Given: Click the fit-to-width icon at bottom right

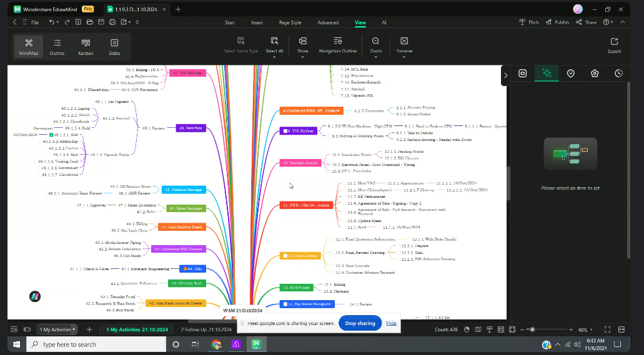Looking at the screenshot, I should (x=622, y=329).
